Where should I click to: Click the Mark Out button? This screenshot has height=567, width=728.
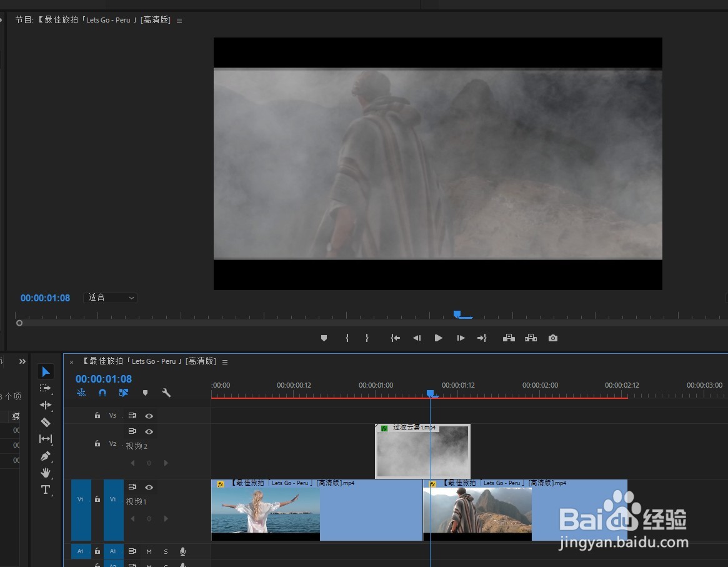[367, 338]
